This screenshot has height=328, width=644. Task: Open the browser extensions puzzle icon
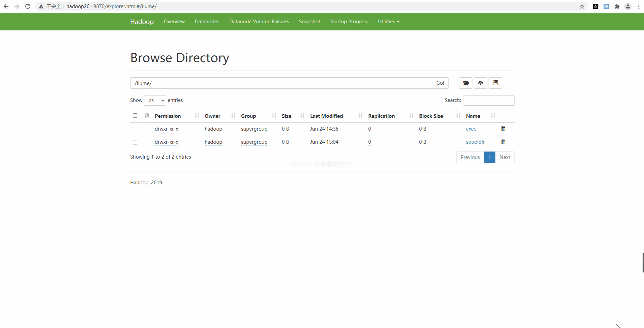617,6
